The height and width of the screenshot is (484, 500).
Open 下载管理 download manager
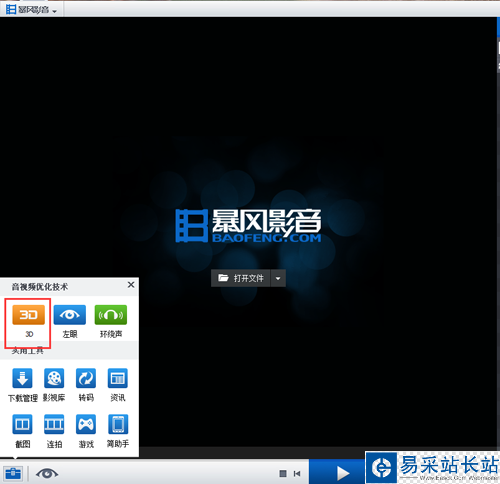(x=22, y=378)
